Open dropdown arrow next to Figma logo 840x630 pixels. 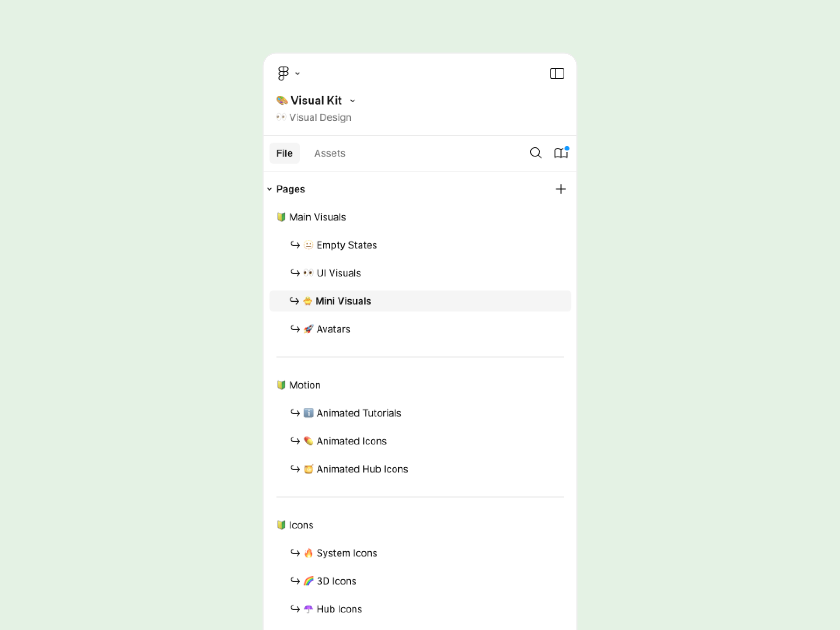pos(298,74)
